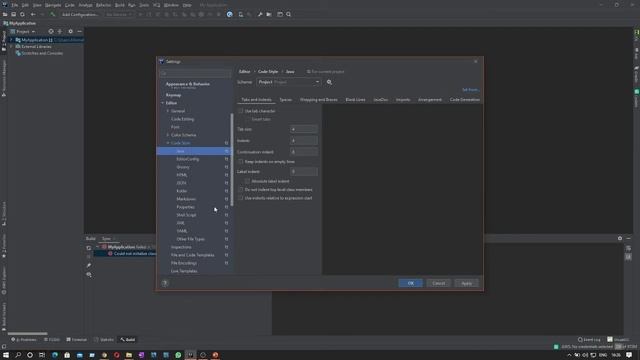Click Save All toolbar icon

coord(13,14)
